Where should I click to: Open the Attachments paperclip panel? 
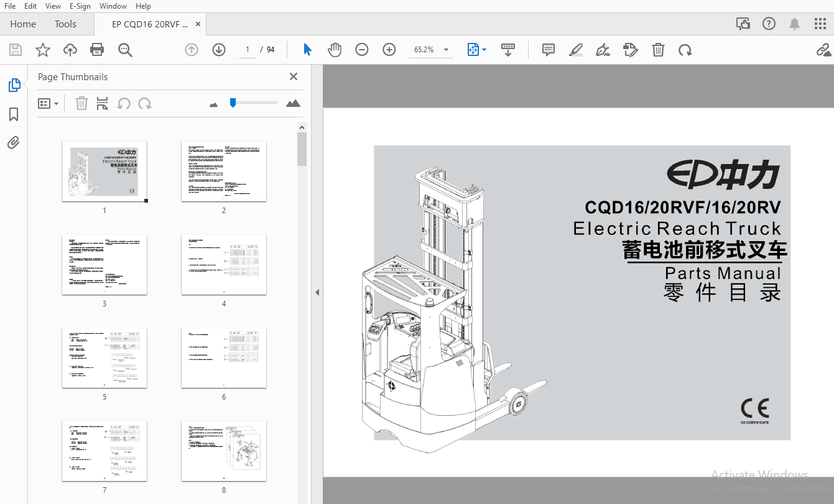pos(14,143)
